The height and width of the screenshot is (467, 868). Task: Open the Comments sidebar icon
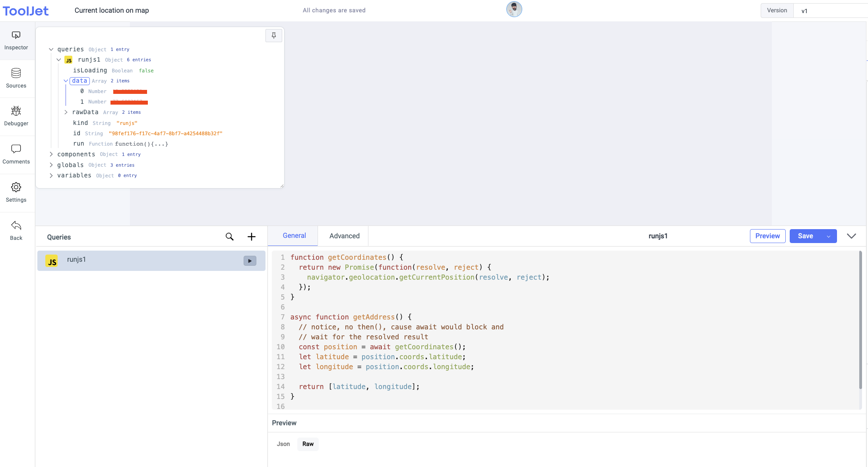[x=16, y=149]
